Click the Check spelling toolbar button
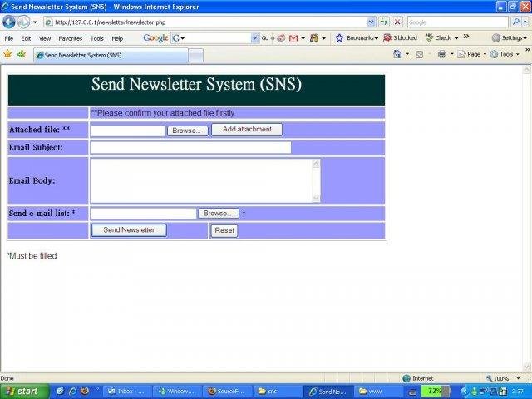The image size is (532, 399). point(438,37)
